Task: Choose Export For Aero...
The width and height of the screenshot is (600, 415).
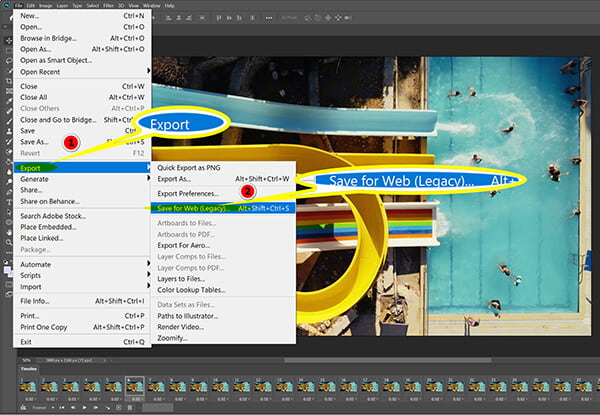Action: (x=223, y=245)
